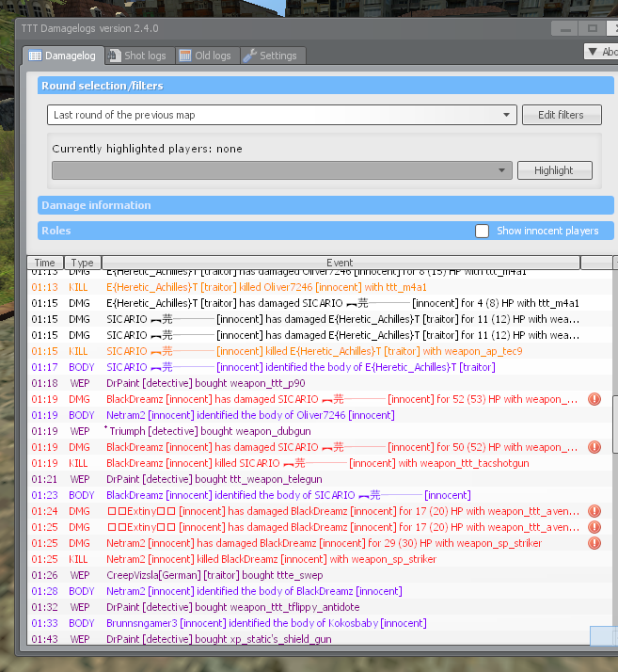
Task: Expand the Damage information section
Action: 325,205
